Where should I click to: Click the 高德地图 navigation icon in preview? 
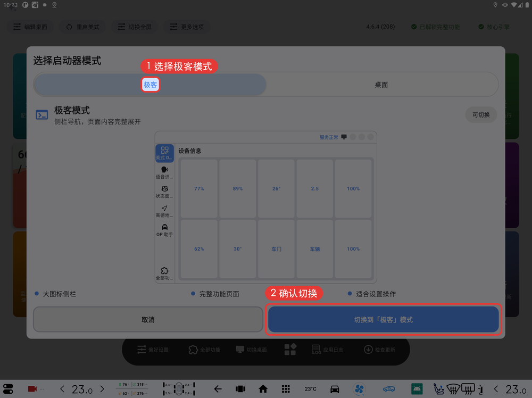pyautogui.click(x=164, y=211)
